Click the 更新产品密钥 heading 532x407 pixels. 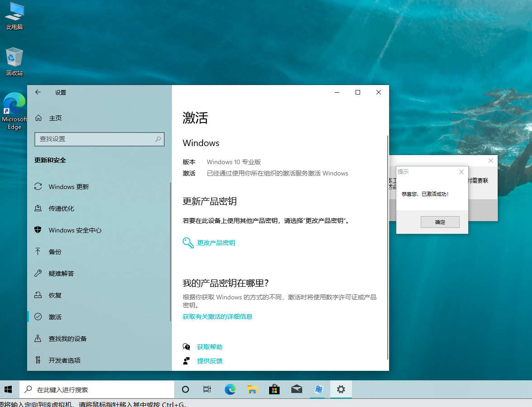[x=210, y=201]
